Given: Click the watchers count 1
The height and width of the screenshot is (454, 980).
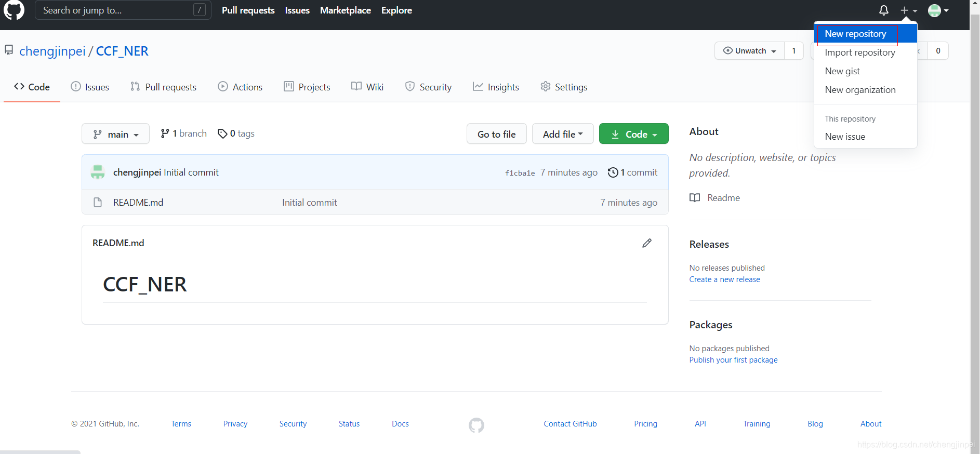Looking at the screenshot, I should [794, 51].
